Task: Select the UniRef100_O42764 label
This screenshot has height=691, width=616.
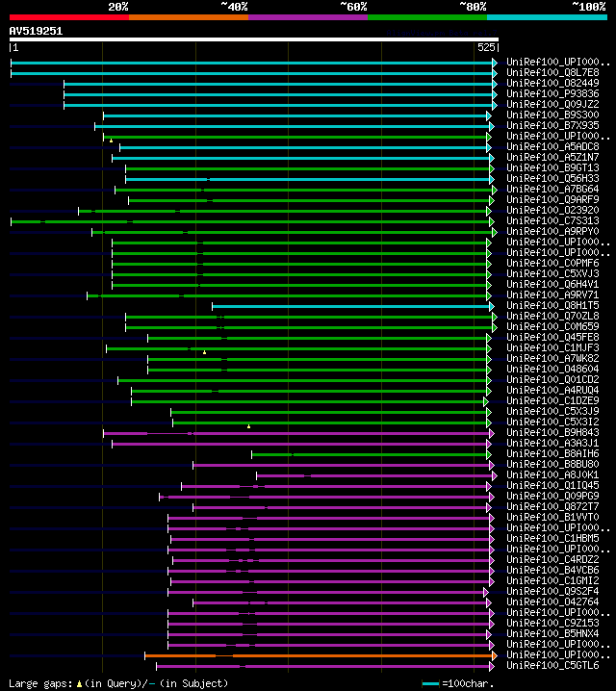Action: [x=552, y=601]
